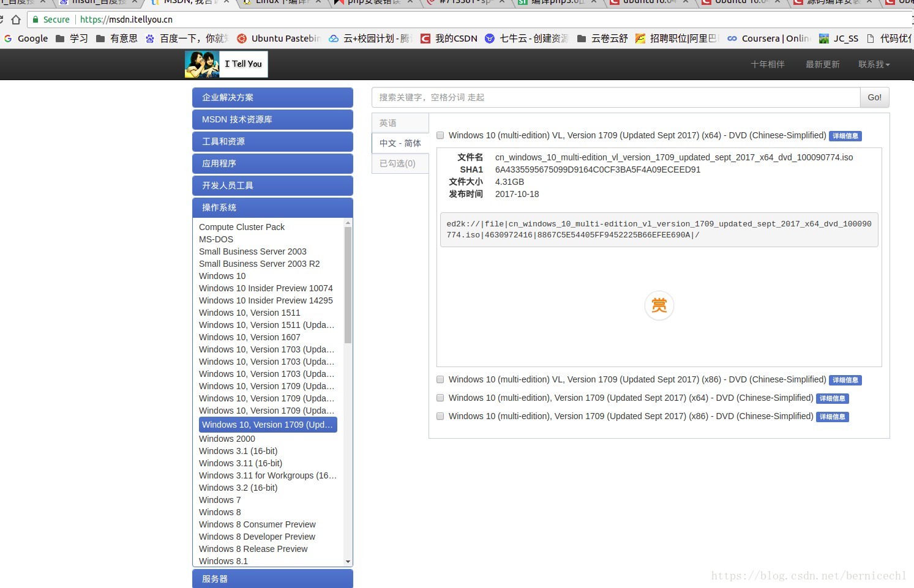Select the highlighted Windows 10, Version 1709 entry
This screenshot has height=588, width=914.
click(268, 425)
